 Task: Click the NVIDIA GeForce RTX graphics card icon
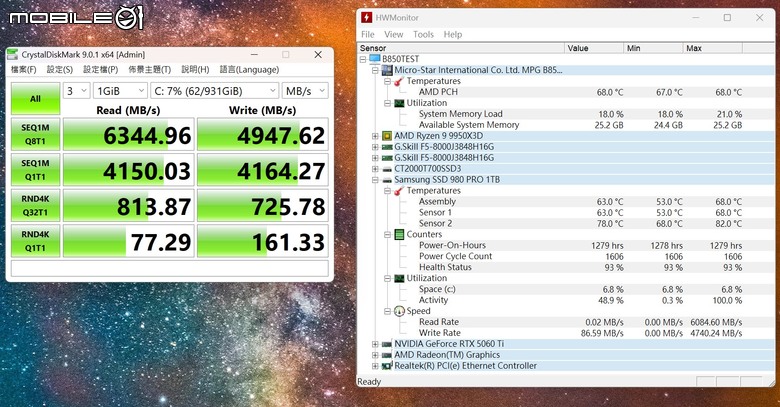[x=387, y=344]
